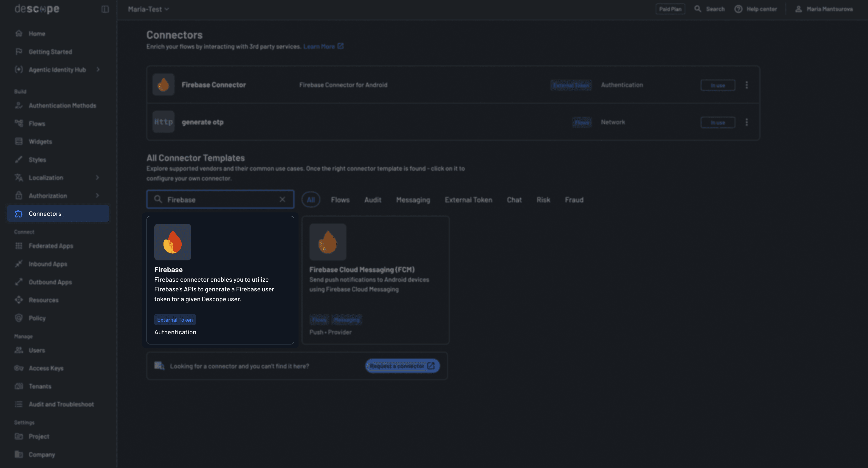Click Messaging tag on FCM card
This screenshot has width=868, height=468.
347,320
